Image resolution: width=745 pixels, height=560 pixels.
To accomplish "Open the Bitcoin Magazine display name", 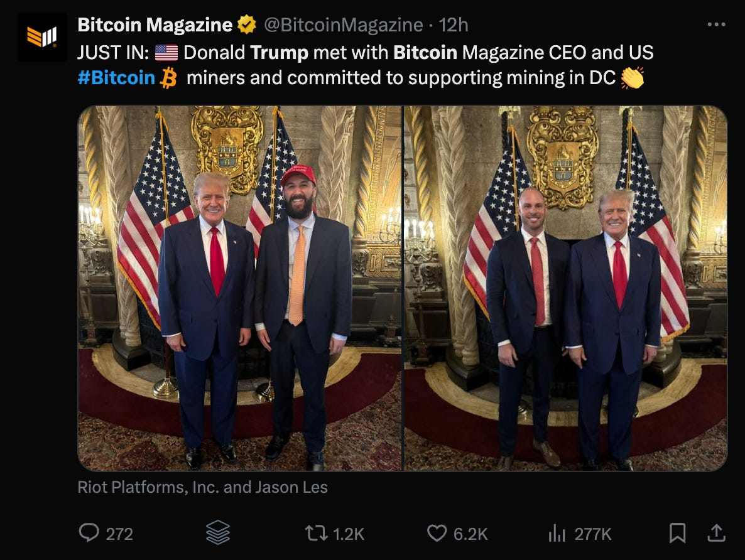I will (155, 24).
